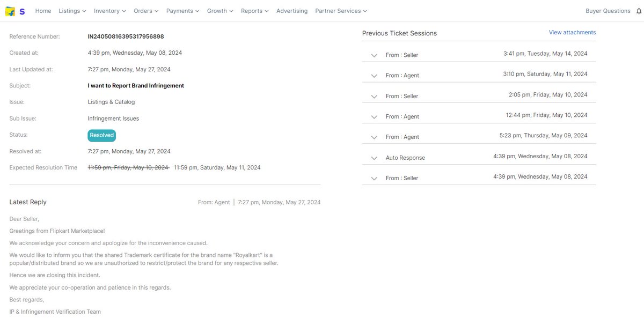Select the reference number IN24050816395317956898
The height and width of the screenshot is (325, 644).
[x=126, y=36]
